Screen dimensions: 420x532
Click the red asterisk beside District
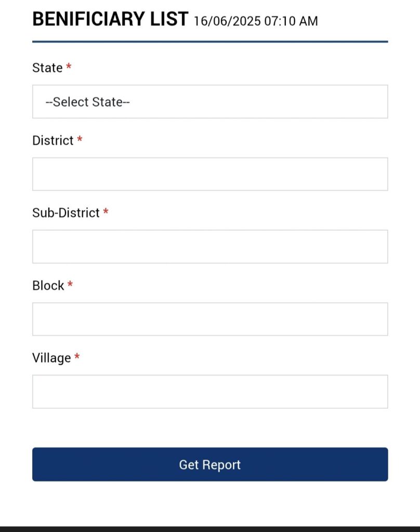[x=80, y=139]
